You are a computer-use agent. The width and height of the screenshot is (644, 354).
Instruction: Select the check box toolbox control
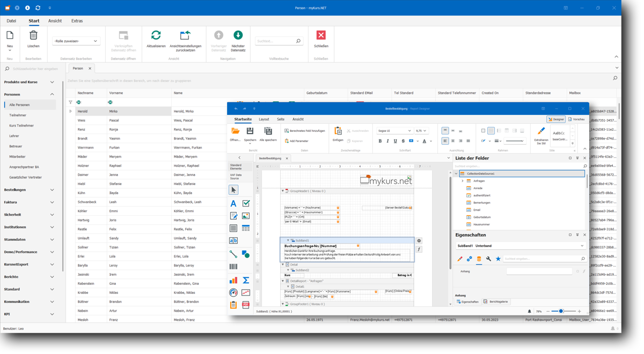click(x=246, y=203)
